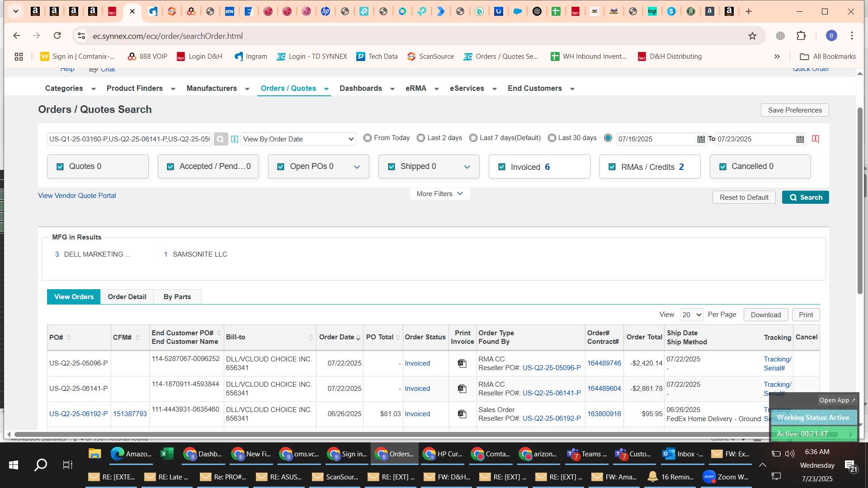Expand More Filters

click(440, 194)
